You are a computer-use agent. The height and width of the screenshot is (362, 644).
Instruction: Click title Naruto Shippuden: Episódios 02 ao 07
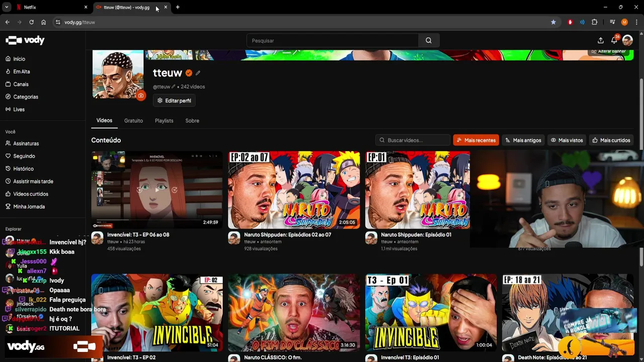coord(287,235)
